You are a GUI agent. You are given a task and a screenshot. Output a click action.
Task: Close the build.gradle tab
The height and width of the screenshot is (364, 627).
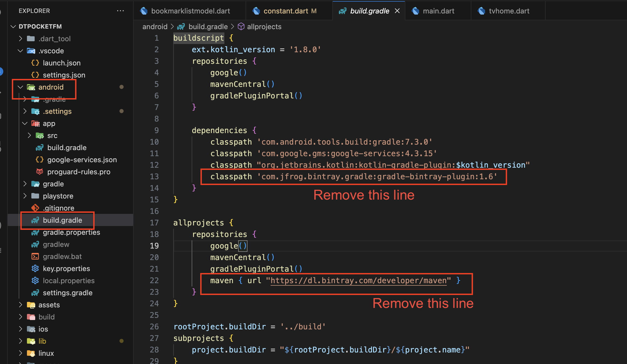point(397,11)
